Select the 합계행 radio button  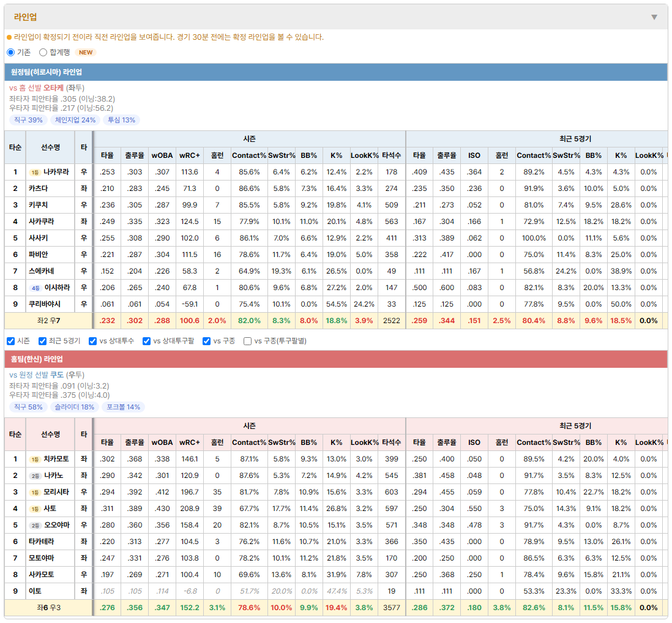(x=43, y=52)
